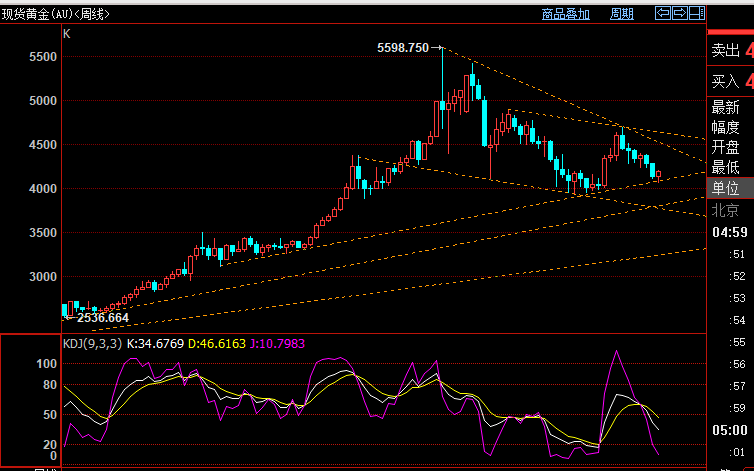Screen dimensions: 754x471
Task: Click the 3500 price axis label
Action: (43, 233)
